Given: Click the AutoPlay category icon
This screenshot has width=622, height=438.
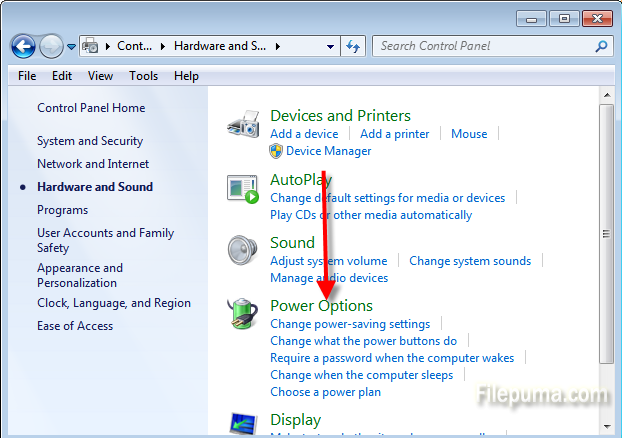Looking at the screenshot, I should click(x=243, y=189).
